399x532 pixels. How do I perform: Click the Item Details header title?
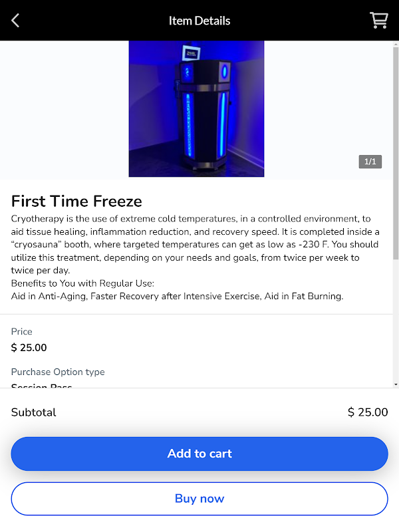pyautogui.click(x=199, y=21)
